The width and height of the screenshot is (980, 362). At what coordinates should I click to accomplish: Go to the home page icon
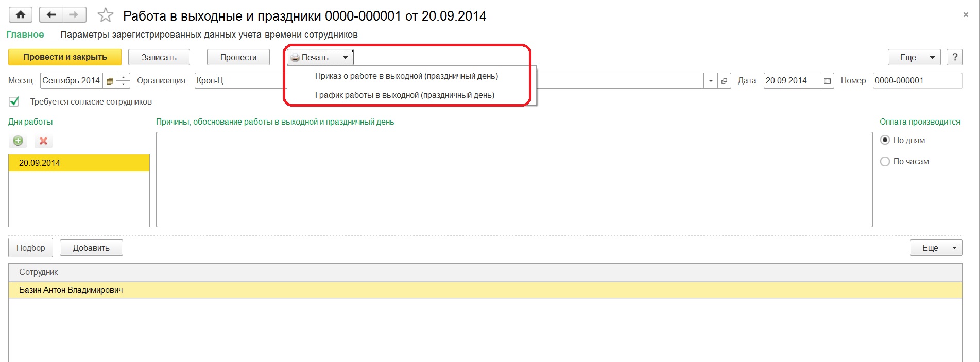[21, 15]
